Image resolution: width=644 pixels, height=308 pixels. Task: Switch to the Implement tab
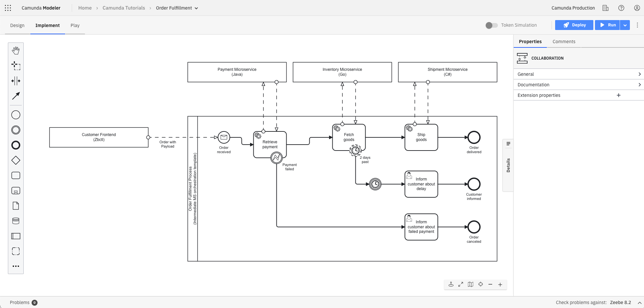48,25
